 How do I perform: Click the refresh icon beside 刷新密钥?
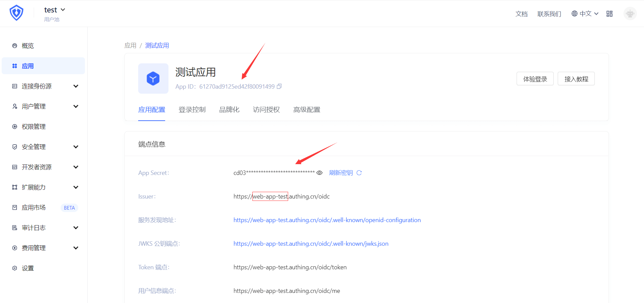pos(359,173)
